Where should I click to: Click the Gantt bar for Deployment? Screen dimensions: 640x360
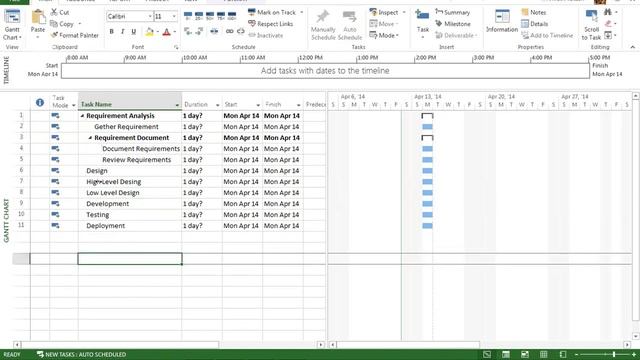click(x=427, y=226)
